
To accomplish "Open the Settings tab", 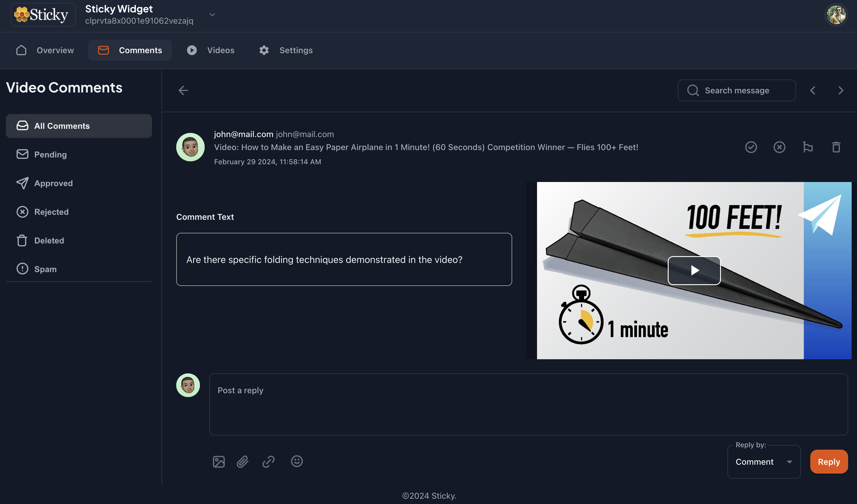I will pos(286,50).
